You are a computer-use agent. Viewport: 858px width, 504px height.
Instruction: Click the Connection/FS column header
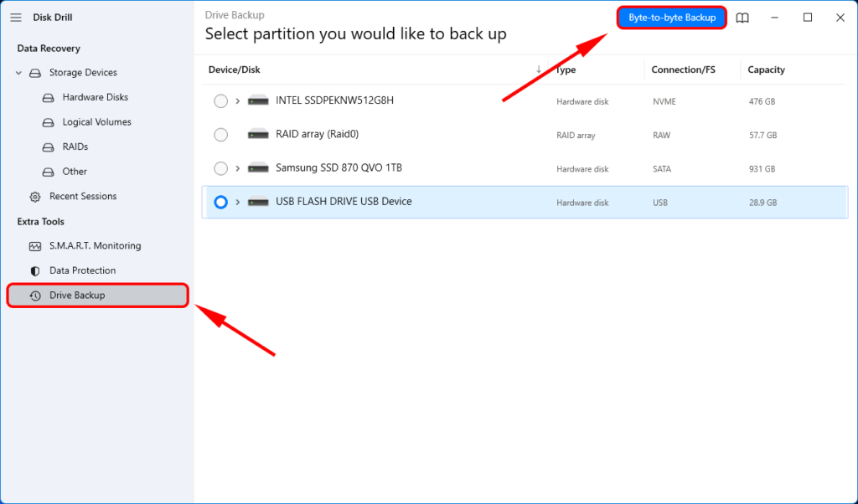[683, 69]
